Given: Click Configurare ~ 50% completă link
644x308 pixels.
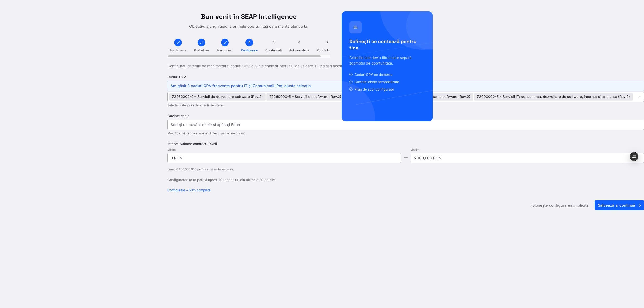Looking at the screenshot, I should [189, 190].
